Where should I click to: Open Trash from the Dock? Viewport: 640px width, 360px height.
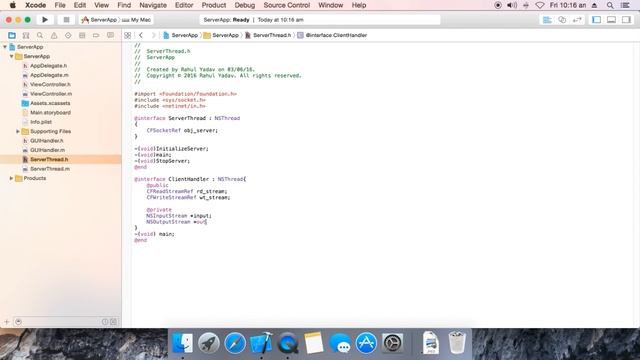(x=457, y=343)
